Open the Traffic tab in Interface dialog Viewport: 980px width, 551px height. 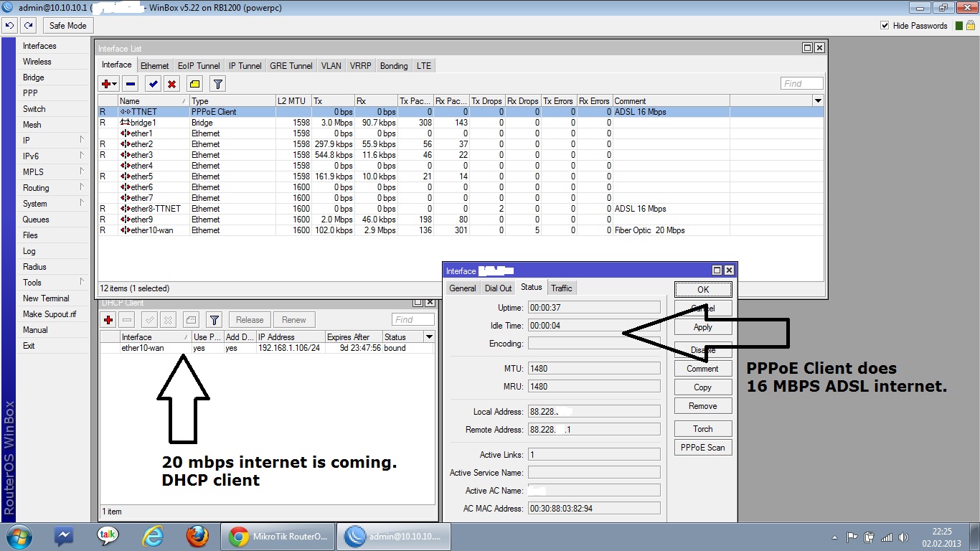pyautogui.click(x=562, y=288)
